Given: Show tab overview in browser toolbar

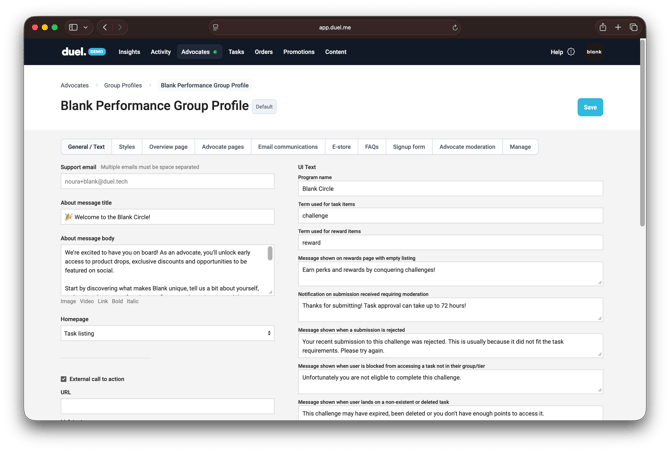Looking at the screenshot, I should point(633,28).
